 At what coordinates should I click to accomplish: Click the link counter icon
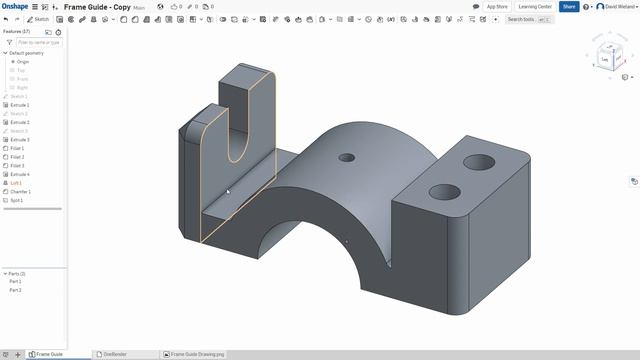tap(192, 7)
